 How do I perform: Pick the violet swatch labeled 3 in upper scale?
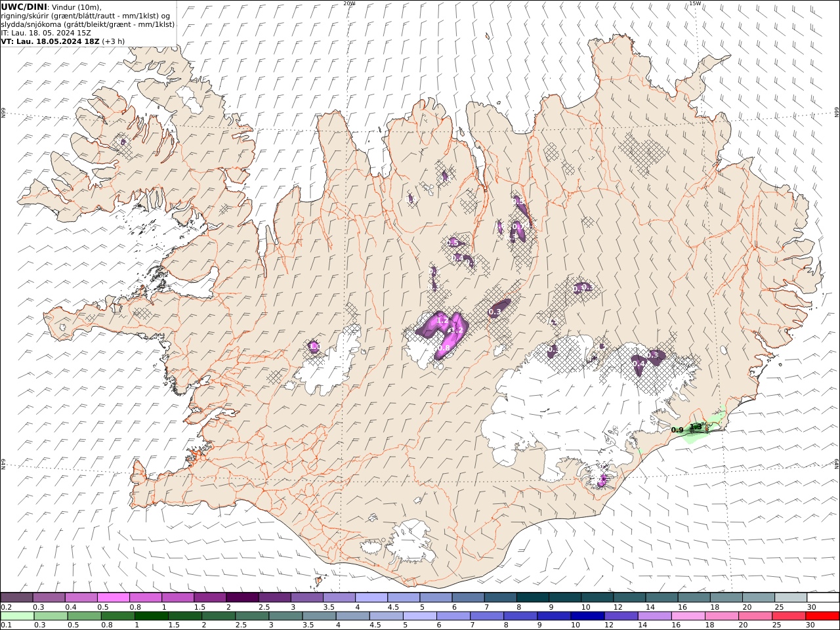click(x=306, y=597)
